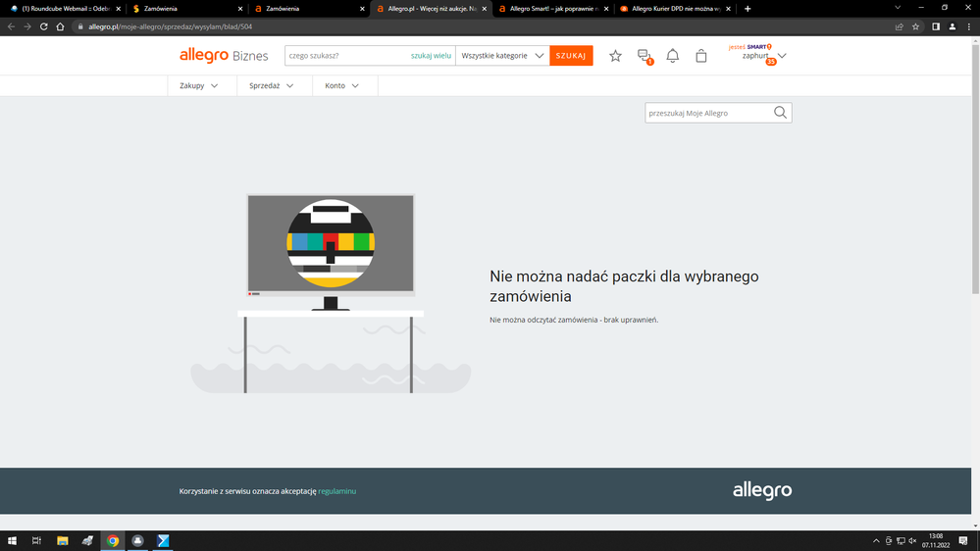
Task: Open Task View on the taskbar
Action: point(37,541)
